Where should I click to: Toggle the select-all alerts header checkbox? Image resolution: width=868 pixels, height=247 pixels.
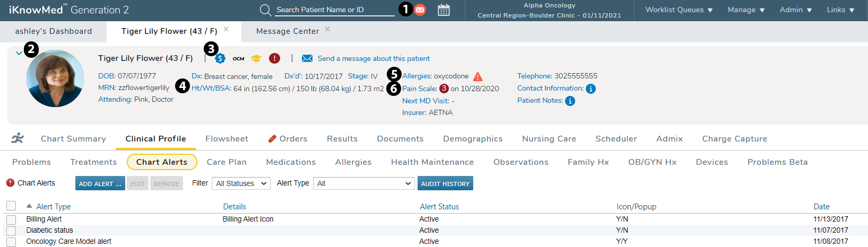click(x=11, y=206)
